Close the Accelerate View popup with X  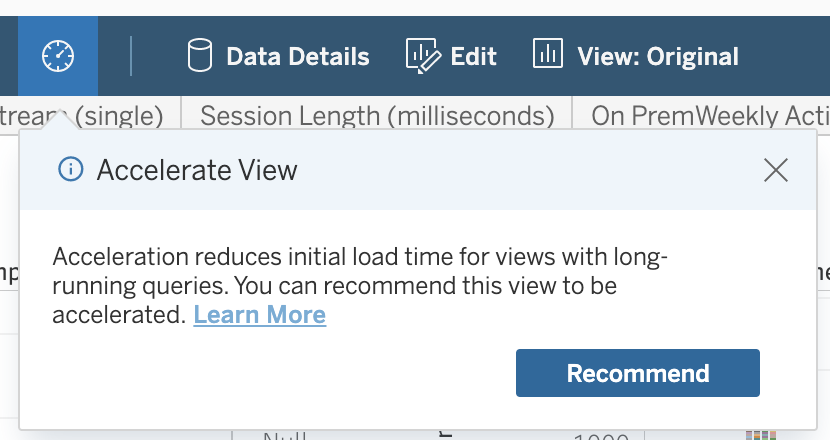coord(776,170)
